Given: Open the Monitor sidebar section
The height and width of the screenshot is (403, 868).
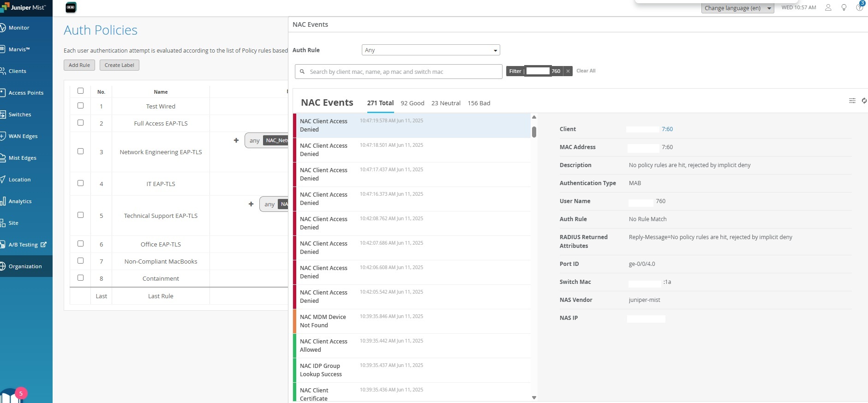Looking at the screenshot, I should pos(26,28).
